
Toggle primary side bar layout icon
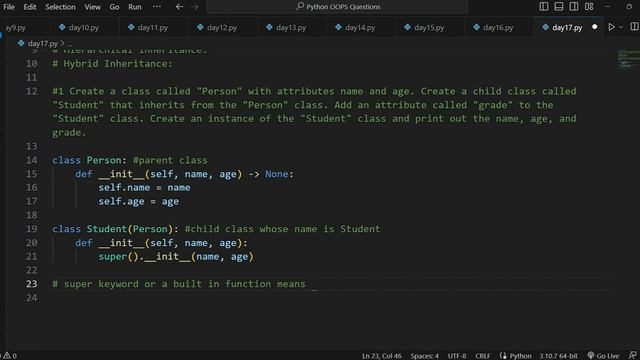pos(544,7)
